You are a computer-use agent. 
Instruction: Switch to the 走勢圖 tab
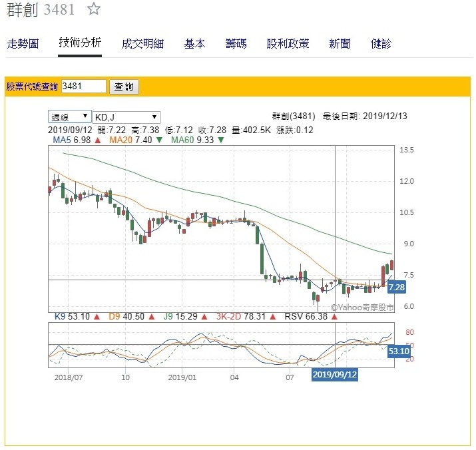23,44
